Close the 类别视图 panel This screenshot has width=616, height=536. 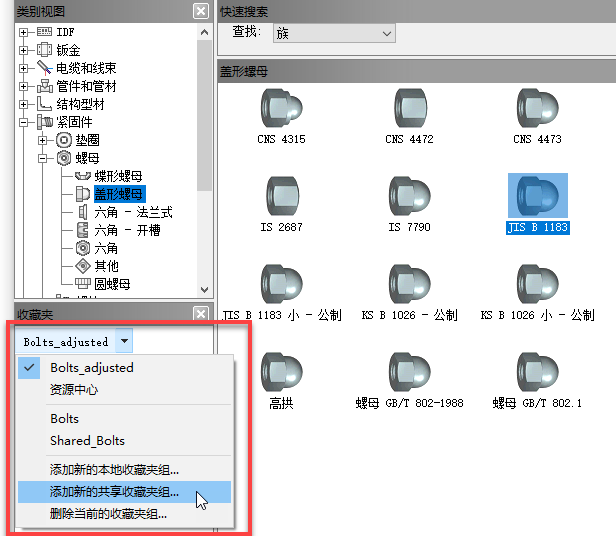pyautogui.click(x=201, y=11)
